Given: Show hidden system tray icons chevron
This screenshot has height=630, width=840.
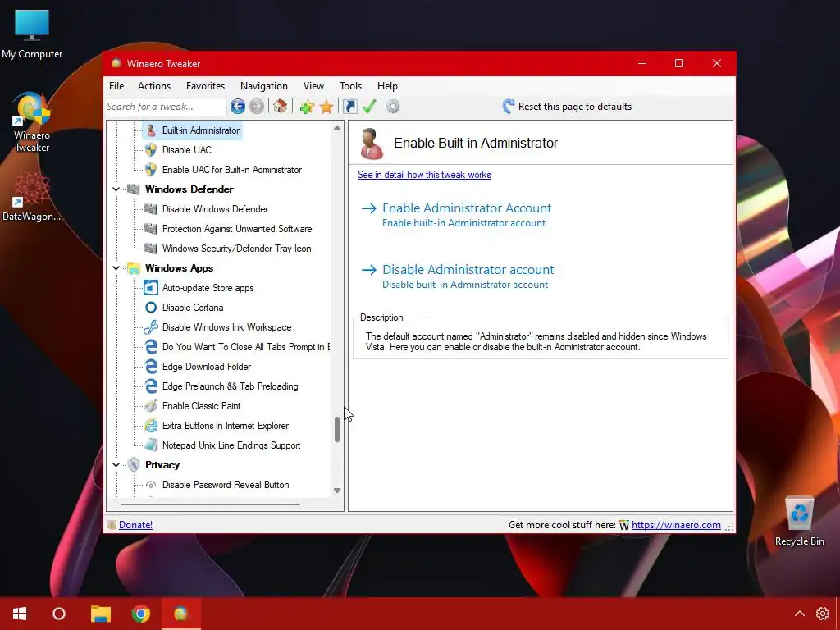Looking at the screenshot, I should (x=799, y=614).
